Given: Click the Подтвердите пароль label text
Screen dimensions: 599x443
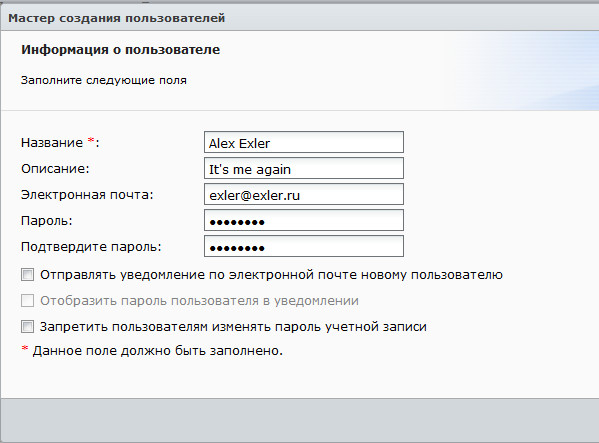Looking at the screenshot, I should tap(91, 247).
